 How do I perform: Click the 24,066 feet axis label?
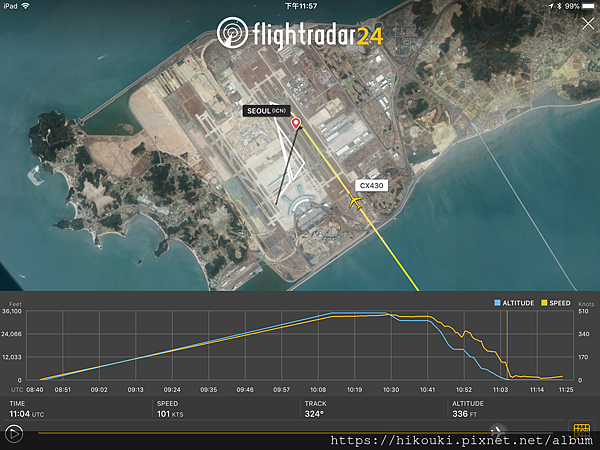(x=12, y=334)
